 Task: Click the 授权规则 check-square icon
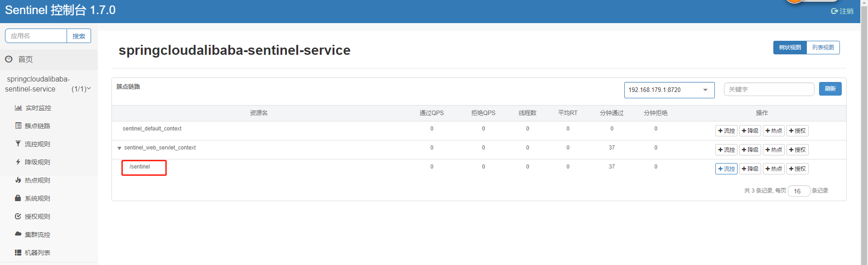(18, 216)
